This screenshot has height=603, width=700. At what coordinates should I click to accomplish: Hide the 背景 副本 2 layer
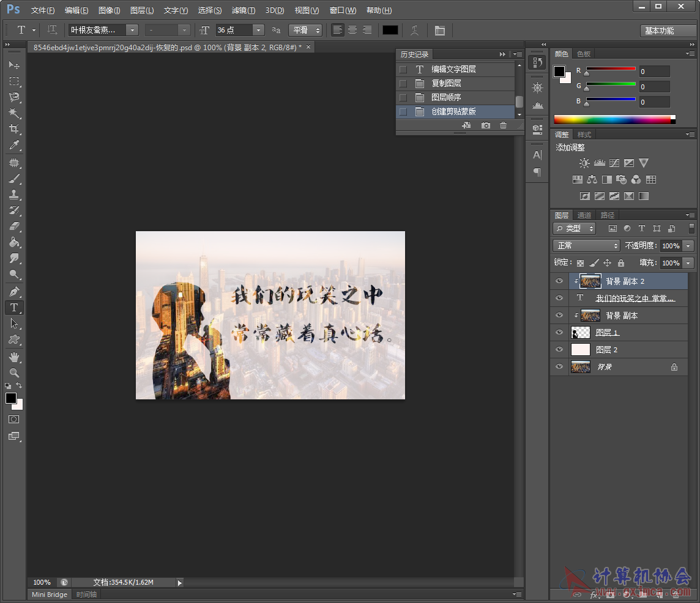pyautogui.click(x=559, y=281)
